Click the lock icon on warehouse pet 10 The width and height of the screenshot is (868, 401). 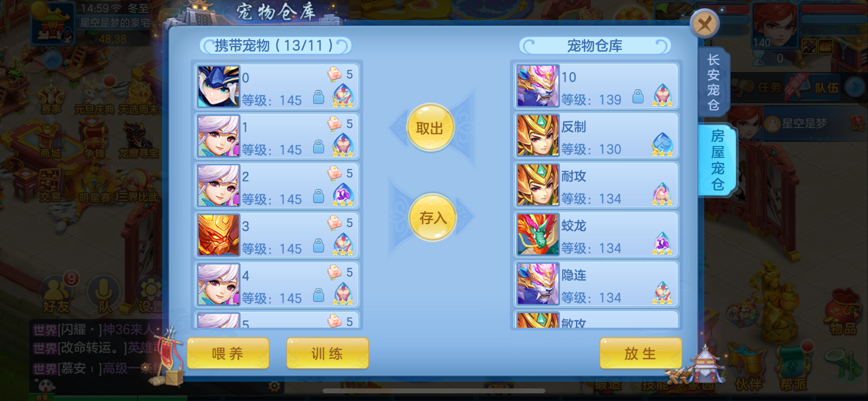[638, 97]
